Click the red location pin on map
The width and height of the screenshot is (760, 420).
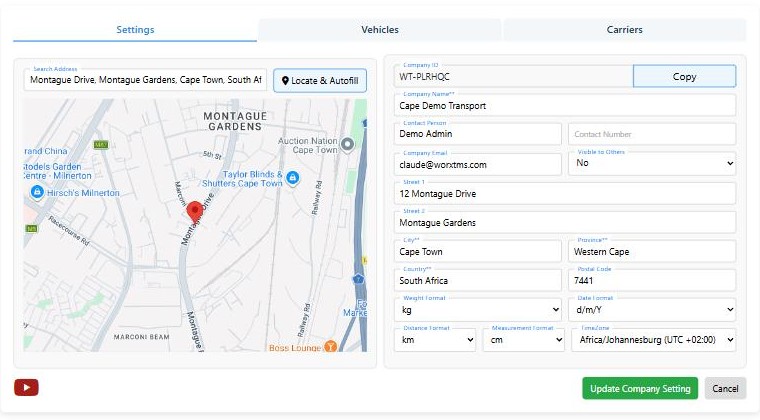(x=195, y=212)
